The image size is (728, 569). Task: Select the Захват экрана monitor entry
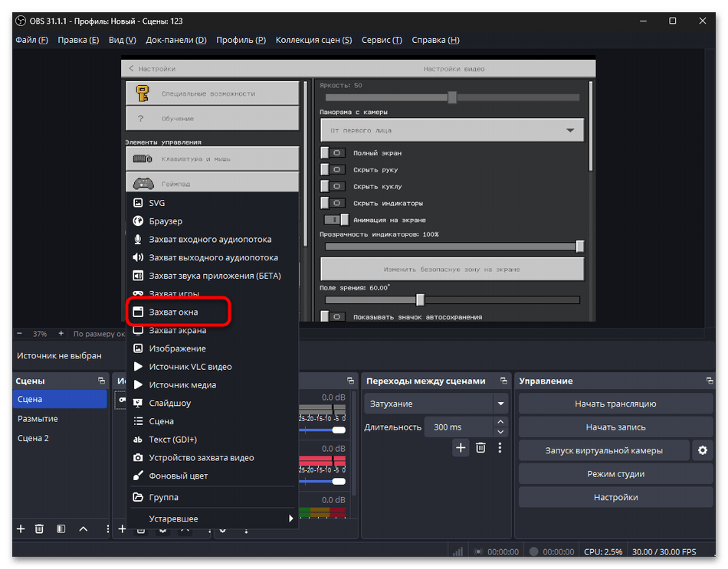point(212,330)
